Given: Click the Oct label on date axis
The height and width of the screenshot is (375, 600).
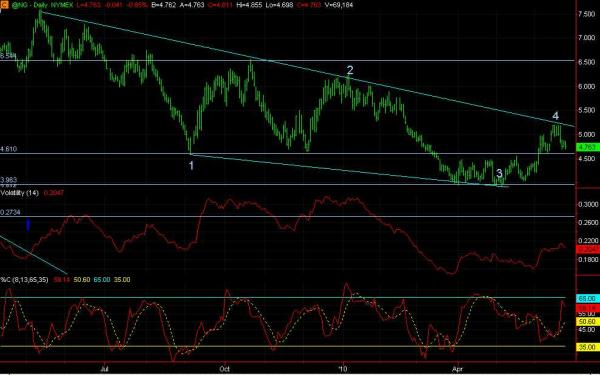Looking at the screenshot, I should (225, 369).
